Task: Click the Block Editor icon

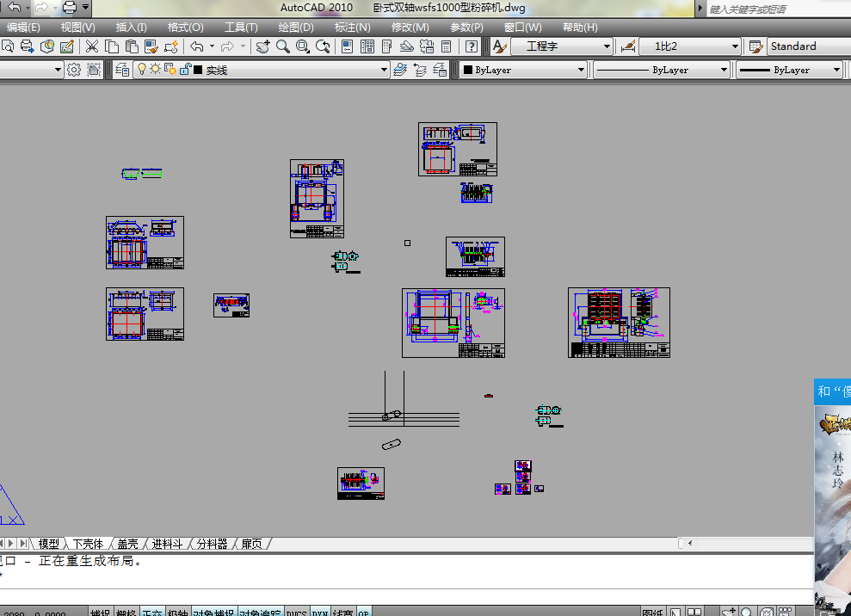Action: click(x=171, y=46)
